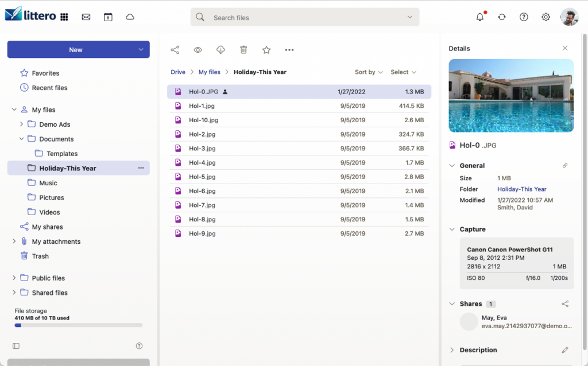
Task: Open the three-dot more actions menu in the toolbar
Action: pyautogui.click(x=289, y=50)
